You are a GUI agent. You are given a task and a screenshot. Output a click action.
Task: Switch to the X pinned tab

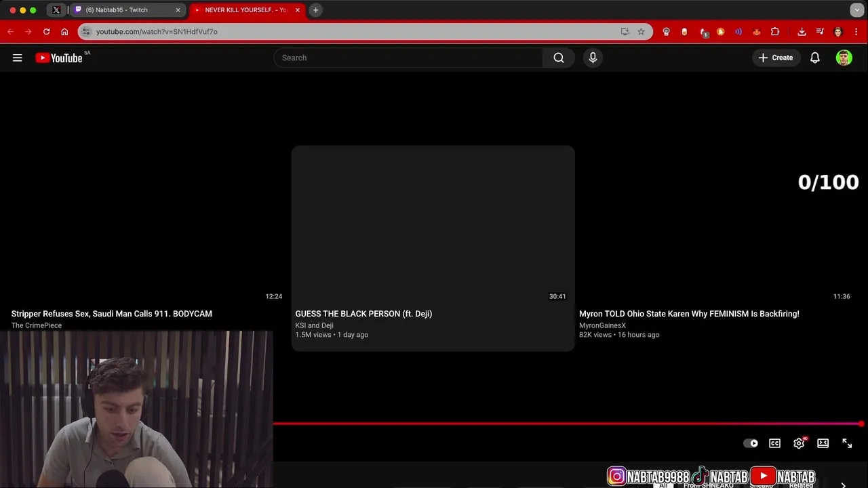pos(56,10)
